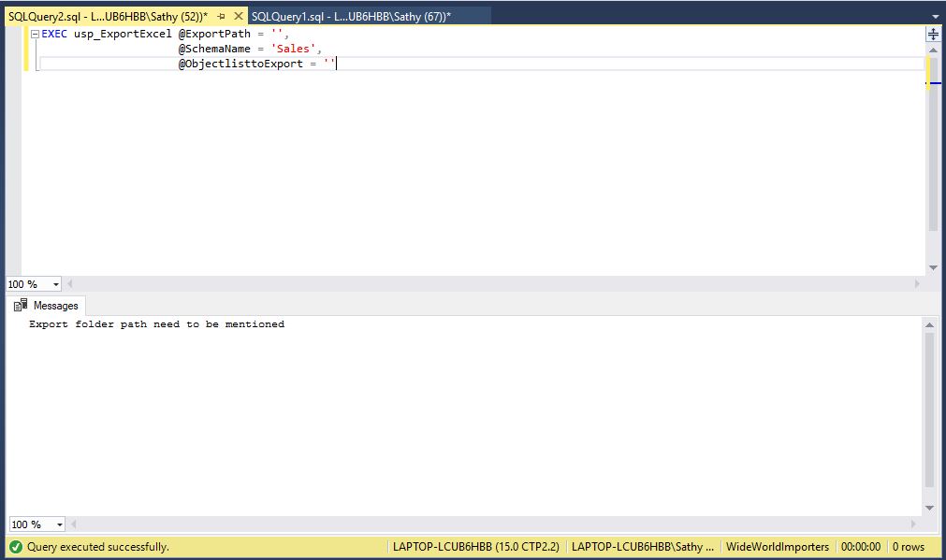
Task: Click the 'Sales' string value
Action: 293,49
